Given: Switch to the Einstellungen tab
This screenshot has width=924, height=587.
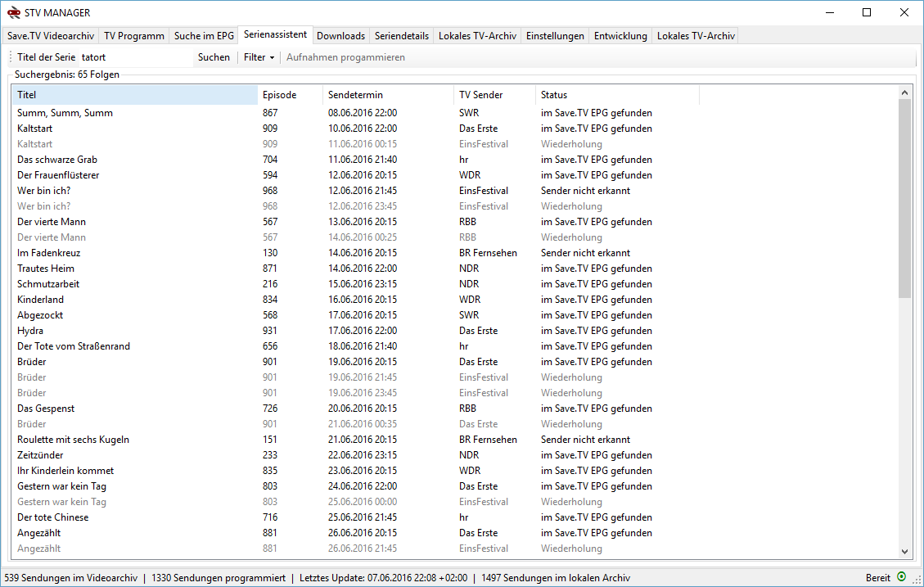Looking at the screenshot, I should point(553,35).
